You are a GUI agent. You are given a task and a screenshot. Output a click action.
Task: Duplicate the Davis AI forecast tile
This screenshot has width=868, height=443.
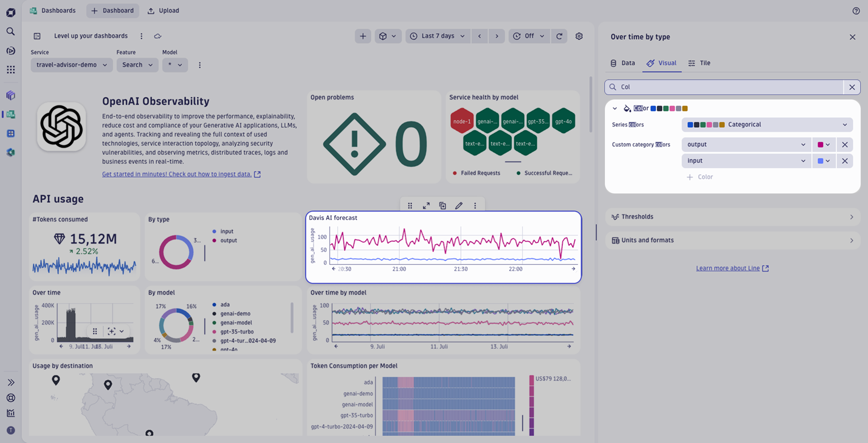443,205
